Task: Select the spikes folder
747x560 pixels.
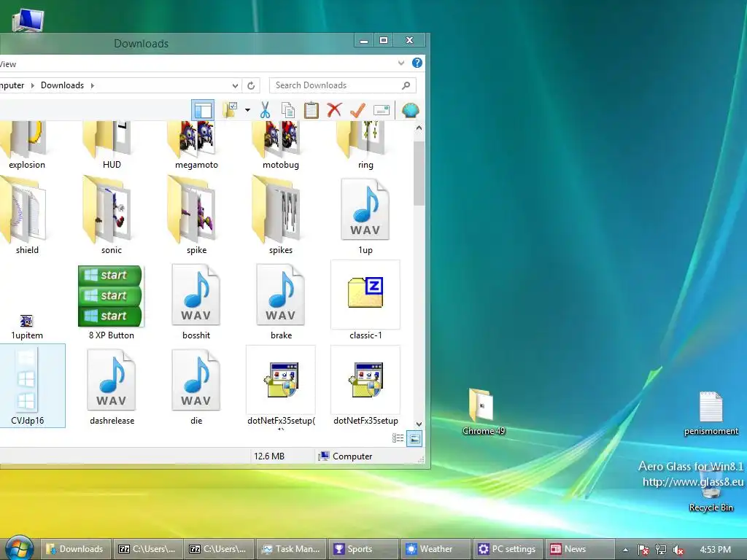Action: (281, 215)
